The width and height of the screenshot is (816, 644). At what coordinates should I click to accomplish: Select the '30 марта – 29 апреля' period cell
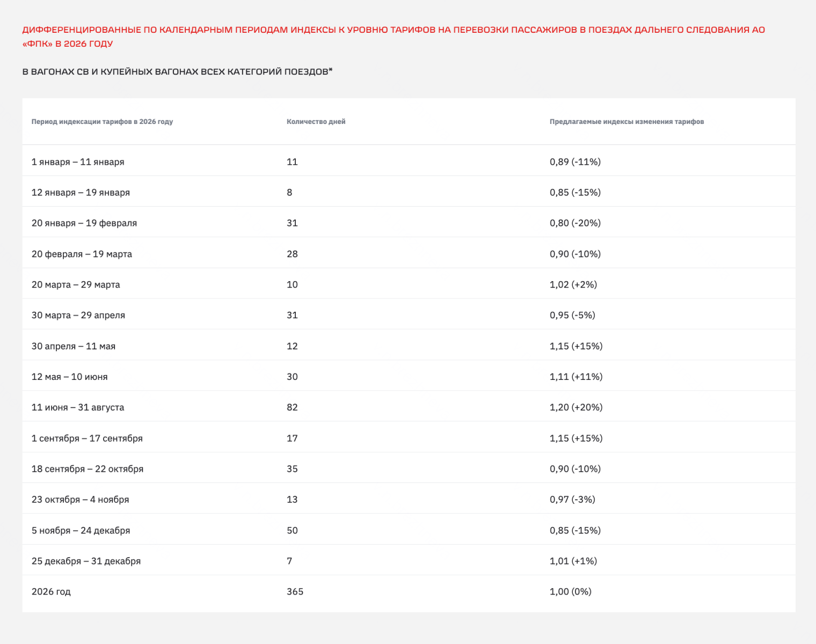(78, 316)
